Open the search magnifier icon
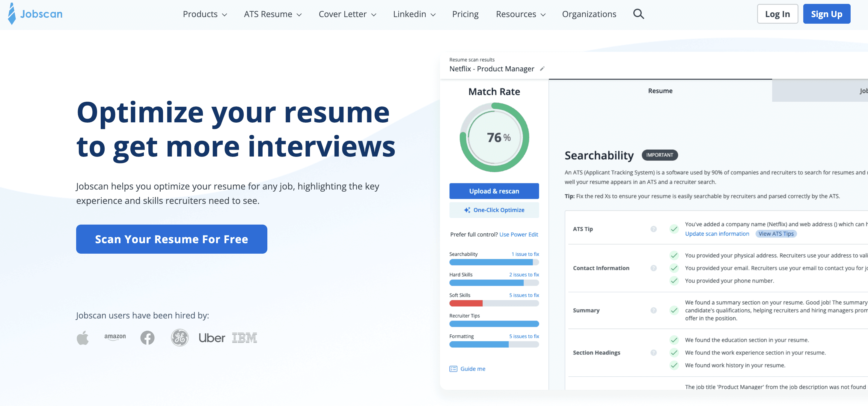 (x=638, y=14)
